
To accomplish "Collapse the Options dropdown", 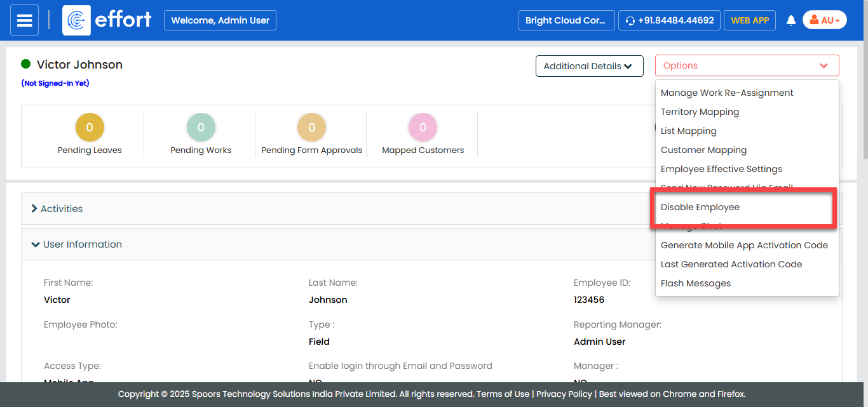I will coord(747,66).
